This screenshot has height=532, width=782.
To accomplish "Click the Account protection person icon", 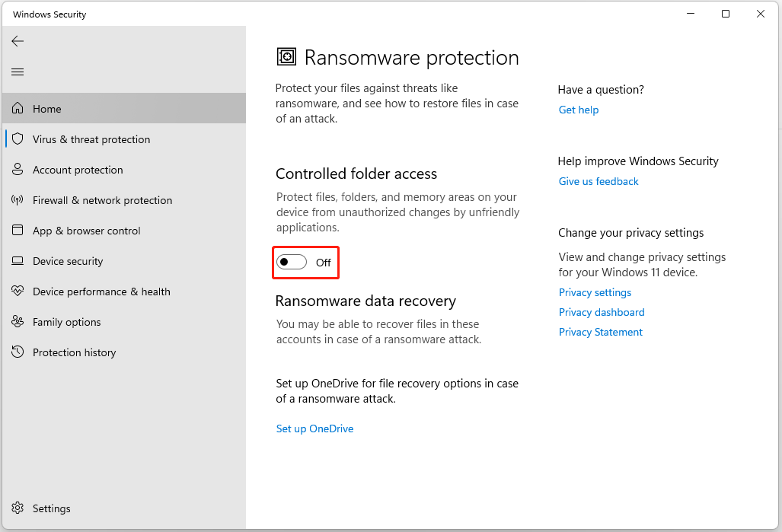I will tap(18, 170).
